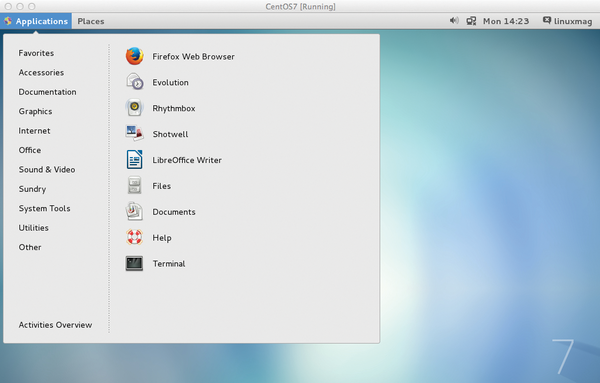Select the Accessories category
The width and height of the screenshot is (600, 383).
[x=41, y=73]
